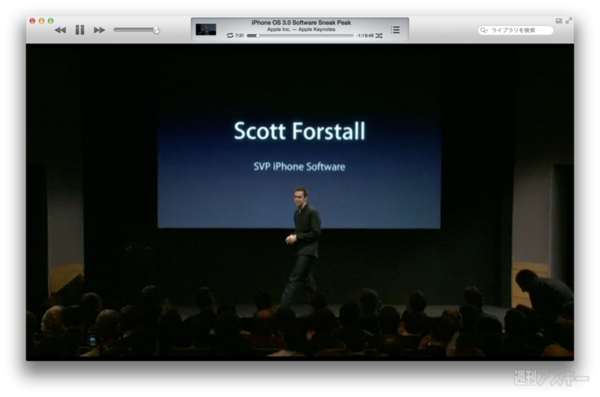600x397 pixels.
Task: Click the video playback area
Action: (300, 202)
